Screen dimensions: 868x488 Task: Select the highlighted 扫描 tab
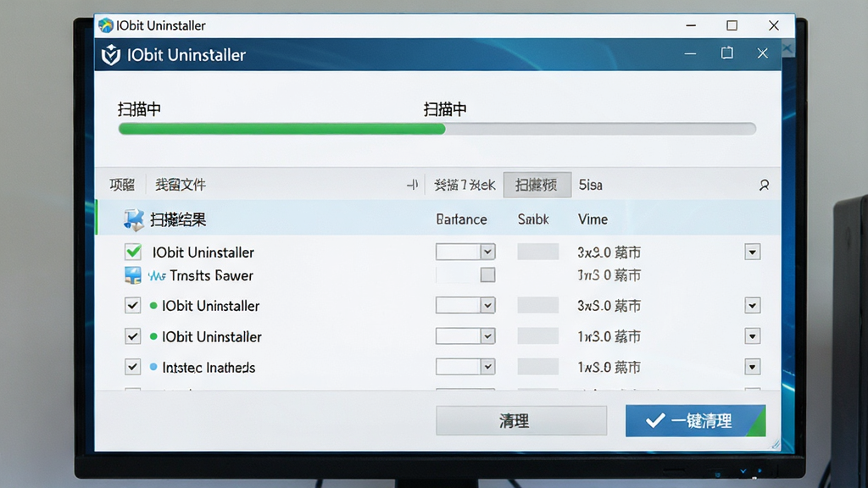point(537,185)
